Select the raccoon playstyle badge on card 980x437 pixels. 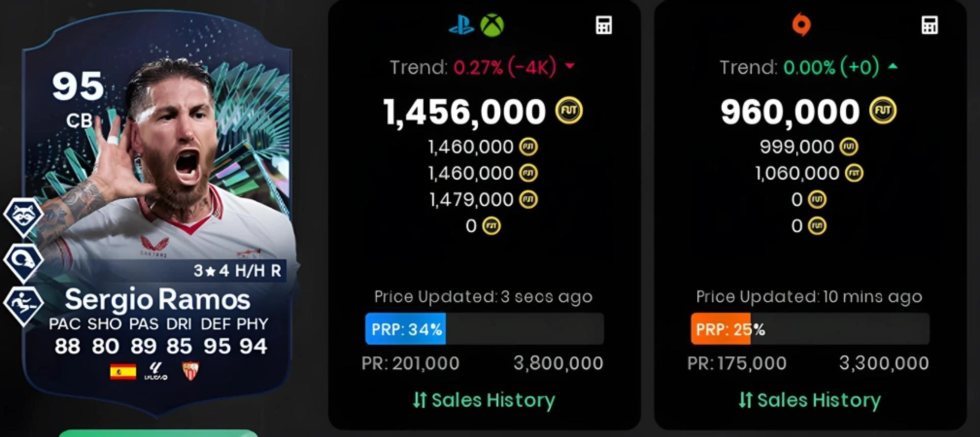point(23,217)
